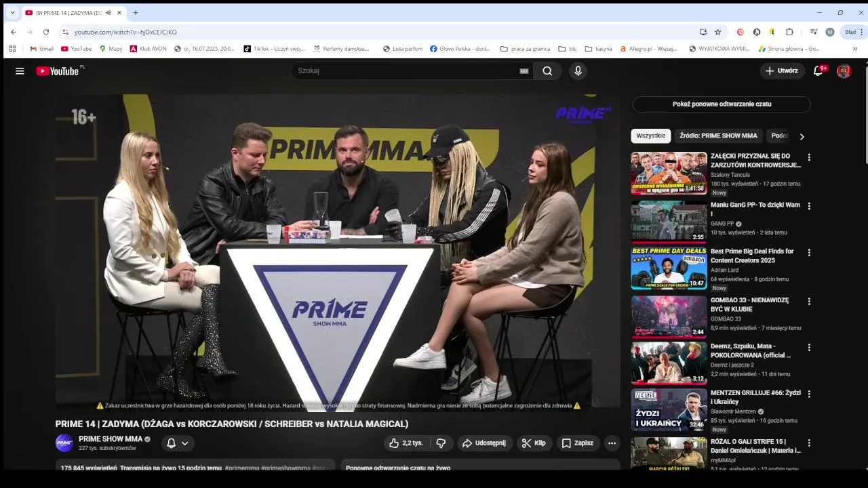Open the subscription notification bell dropdown

click(x=178, y=443)
